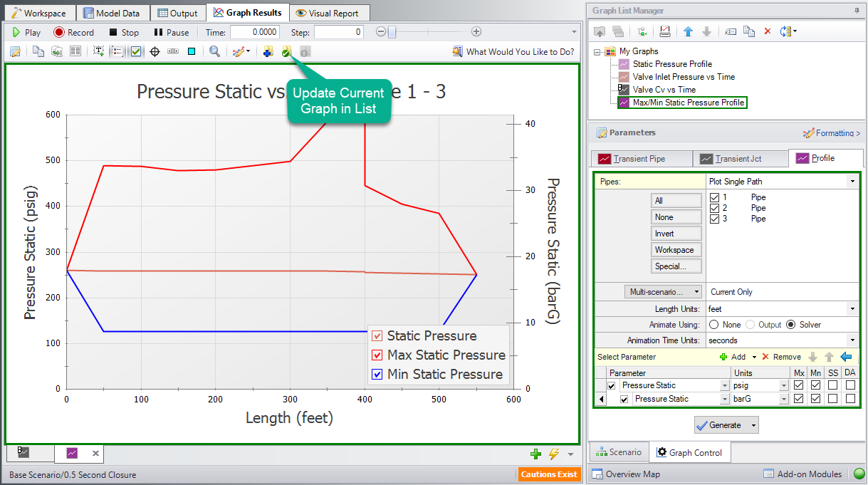Screen dimensions: 868x485
Task: Click the cyan square toolbar icon
Action: (x=192, y=51)
